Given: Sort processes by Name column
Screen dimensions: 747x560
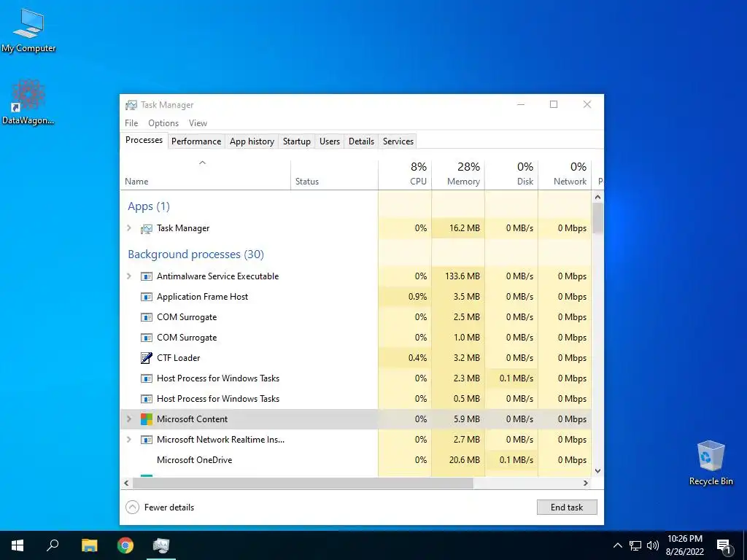Looking at the screenshot, I should (205, 174).
